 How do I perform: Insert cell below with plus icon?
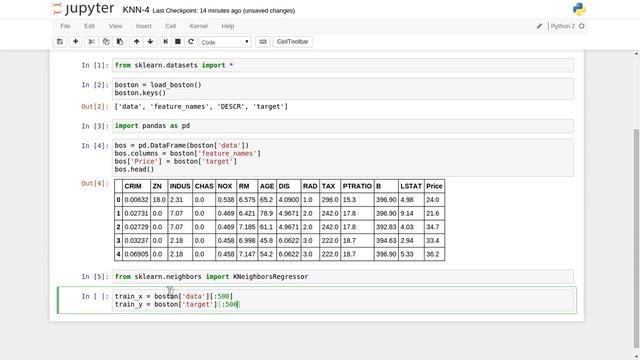point(76,42)
